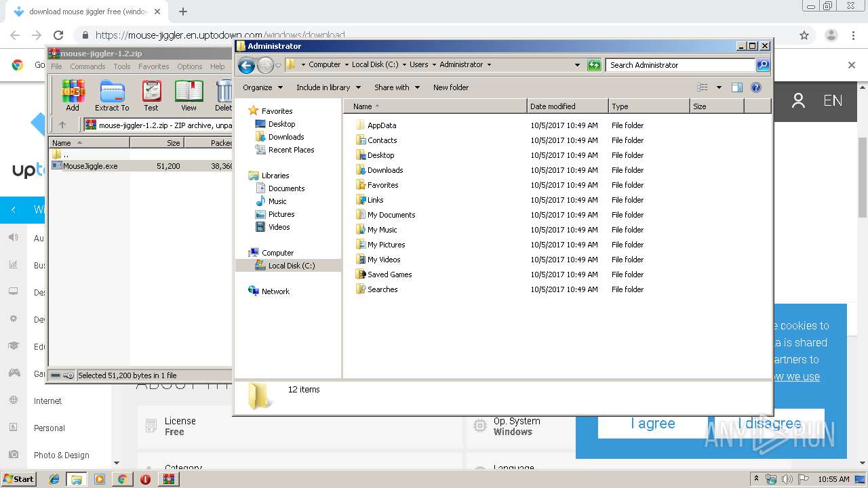Click the Search Administrator input field
The height and width of the screenshot is (488, 868).
point(680,65)
